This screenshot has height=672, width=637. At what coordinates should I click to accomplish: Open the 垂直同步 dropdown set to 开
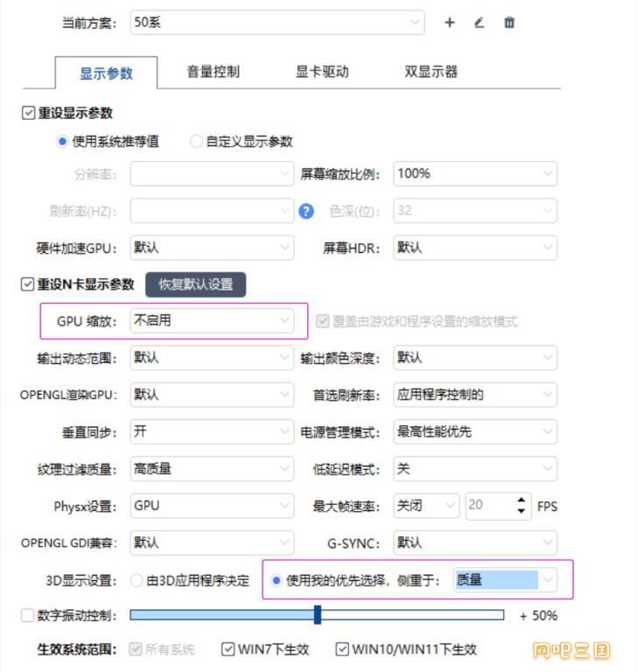(212, 431)
